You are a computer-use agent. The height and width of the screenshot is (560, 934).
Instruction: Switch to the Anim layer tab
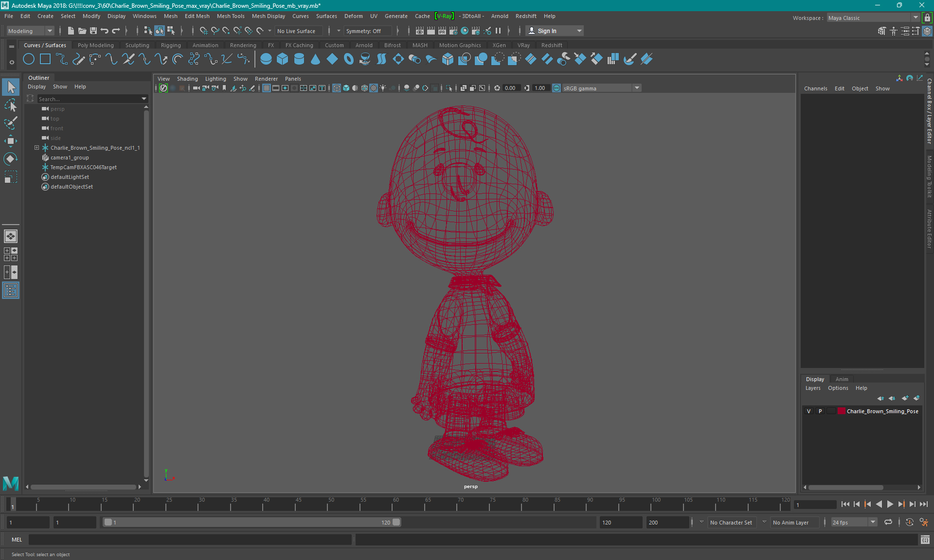pyautogui.click(x=842, y=379)
